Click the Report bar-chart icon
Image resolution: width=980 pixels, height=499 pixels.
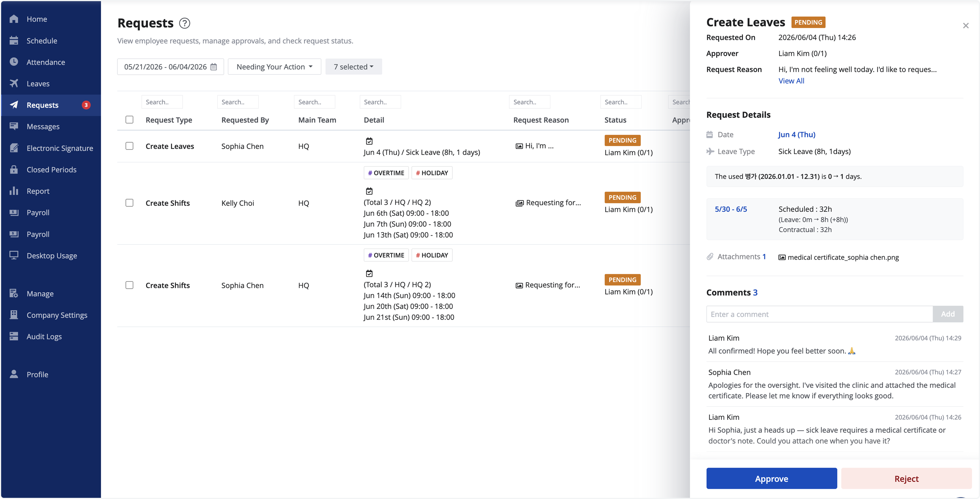click(14, 191)
